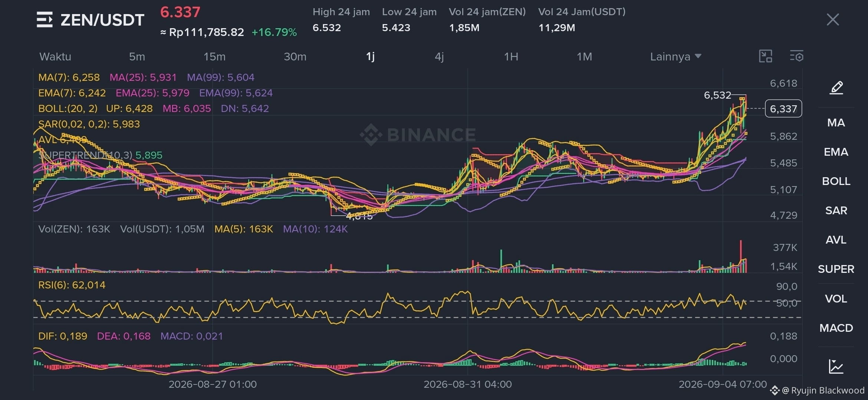This screenshot has height=400, width=868.
Task: Toggle the EMA indicator
Action: coord(836,152)
